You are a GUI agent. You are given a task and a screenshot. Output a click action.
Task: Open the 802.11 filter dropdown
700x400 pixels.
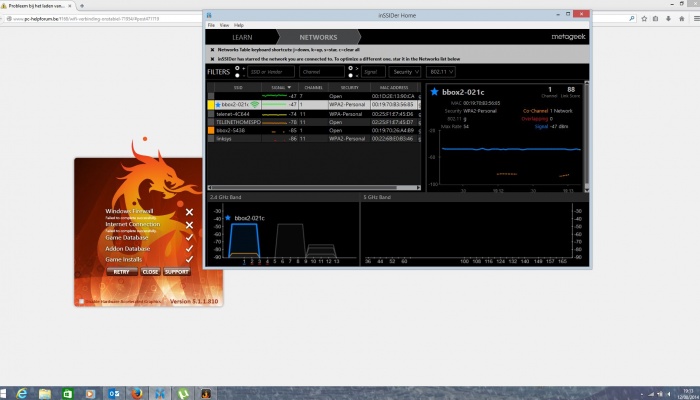tap(441, 71)
